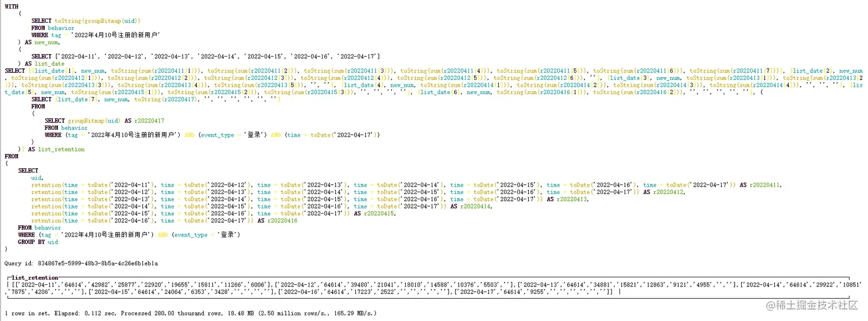Click the date array starting ['2022-04-11', '2022-04-12'
Viewport: 868px width, 321px height.
tap(218, 56)
